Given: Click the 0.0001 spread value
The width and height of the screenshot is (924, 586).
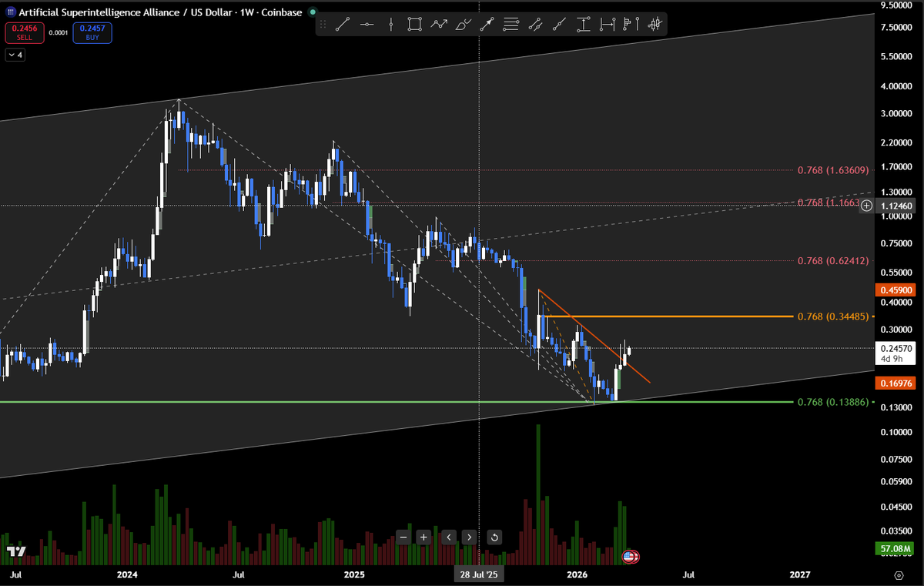Looking at the screenshot, I should (x=57, y=32).
